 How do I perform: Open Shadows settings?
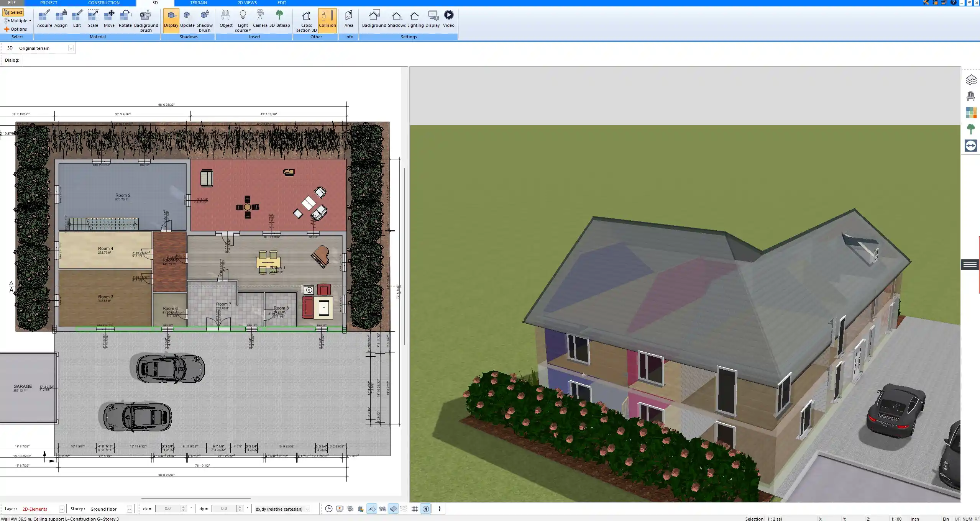click(396, 19)
